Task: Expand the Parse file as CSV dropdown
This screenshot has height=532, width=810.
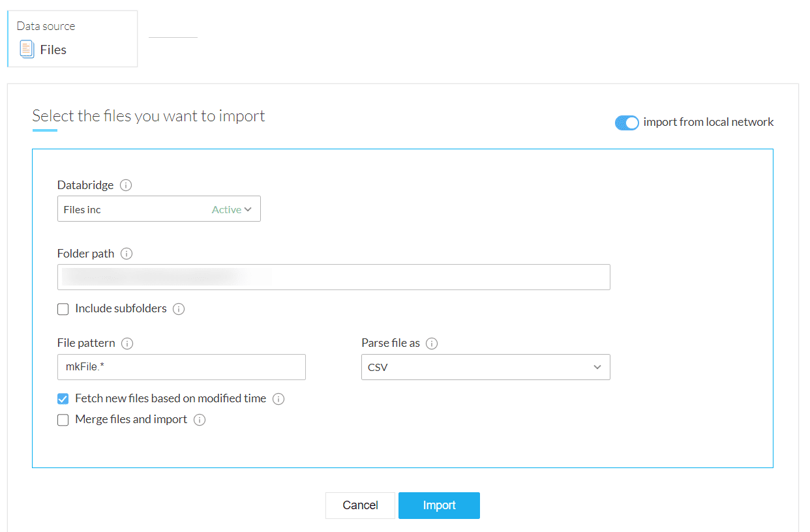Action: point(485,367)
